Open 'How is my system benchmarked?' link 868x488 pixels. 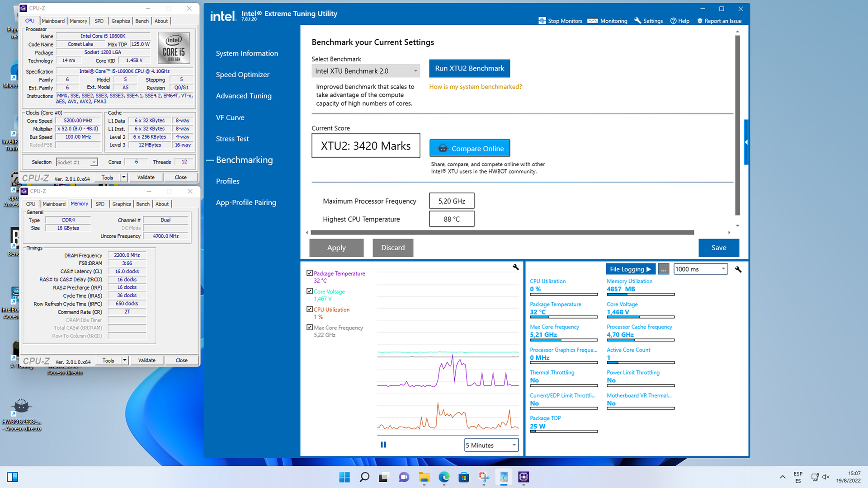point(476,87)
